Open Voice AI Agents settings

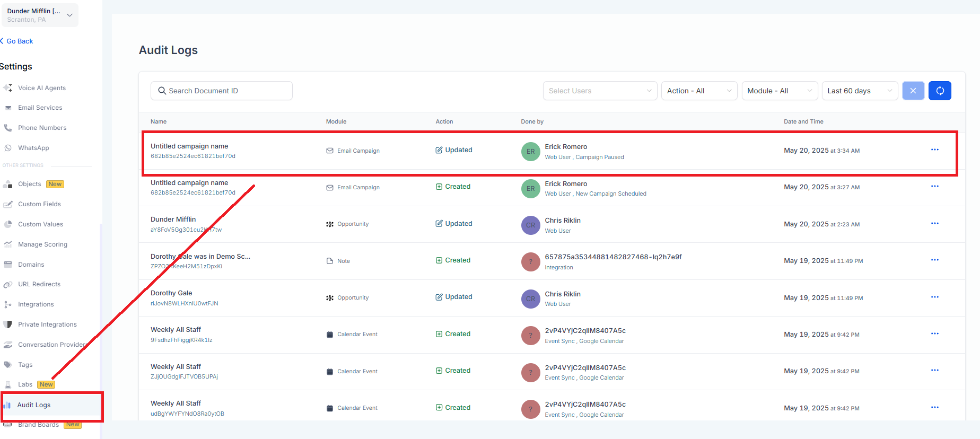click(42, 88)
